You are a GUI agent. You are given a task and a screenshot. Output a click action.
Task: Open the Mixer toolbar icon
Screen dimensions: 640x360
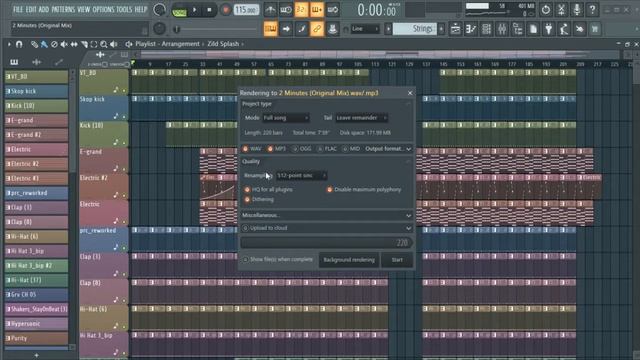[502, 29]
